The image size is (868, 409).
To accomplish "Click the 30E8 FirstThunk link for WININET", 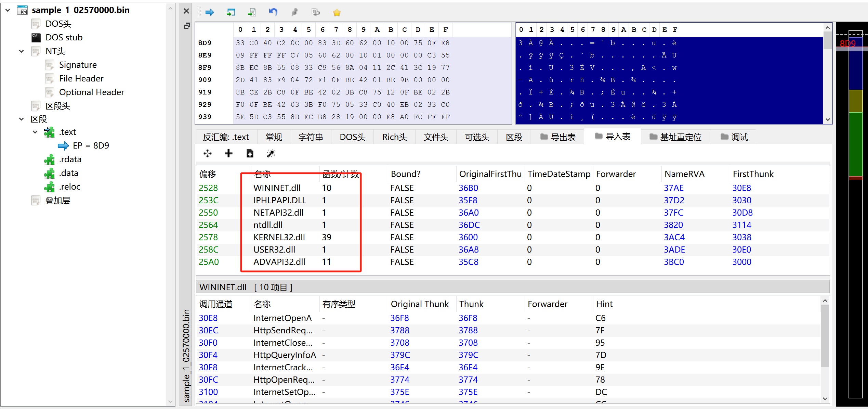I will point(741,188).
